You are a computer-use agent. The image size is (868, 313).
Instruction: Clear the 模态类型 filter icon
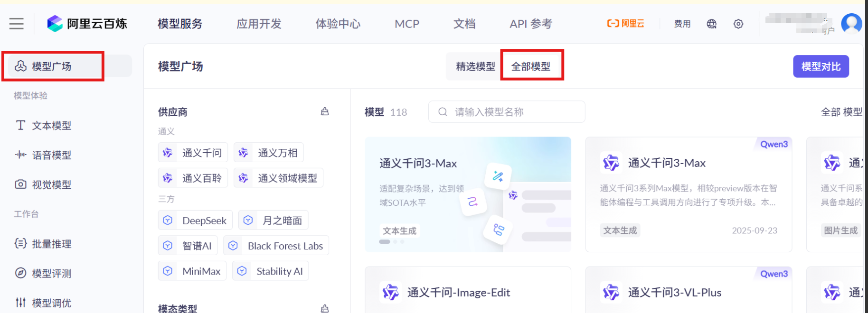[x=325, y=309]
